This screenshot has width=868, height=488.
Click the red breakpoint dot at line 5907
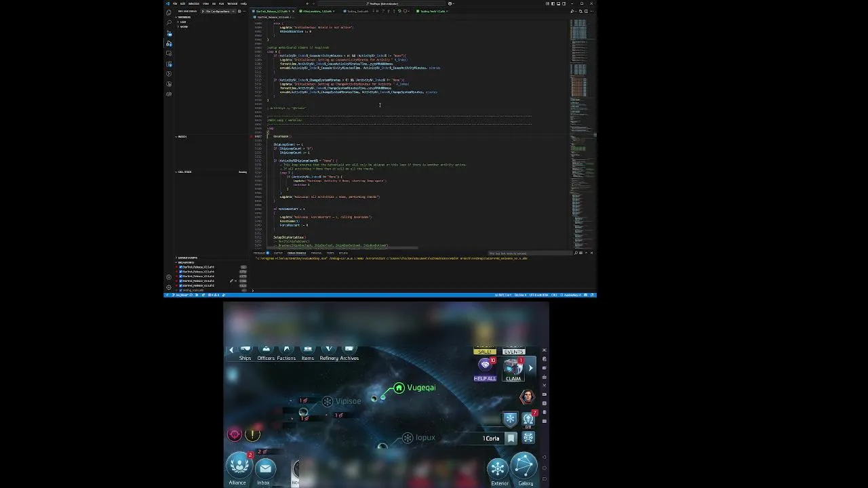pyautogui.click(x=251, y=136)
